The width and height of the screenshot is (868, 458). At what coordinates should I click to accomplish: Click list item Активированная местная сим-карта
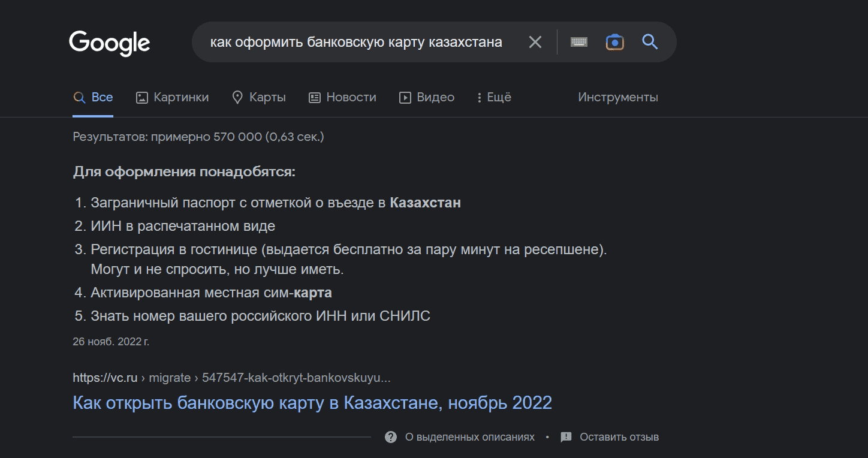(x=211, y=293)
